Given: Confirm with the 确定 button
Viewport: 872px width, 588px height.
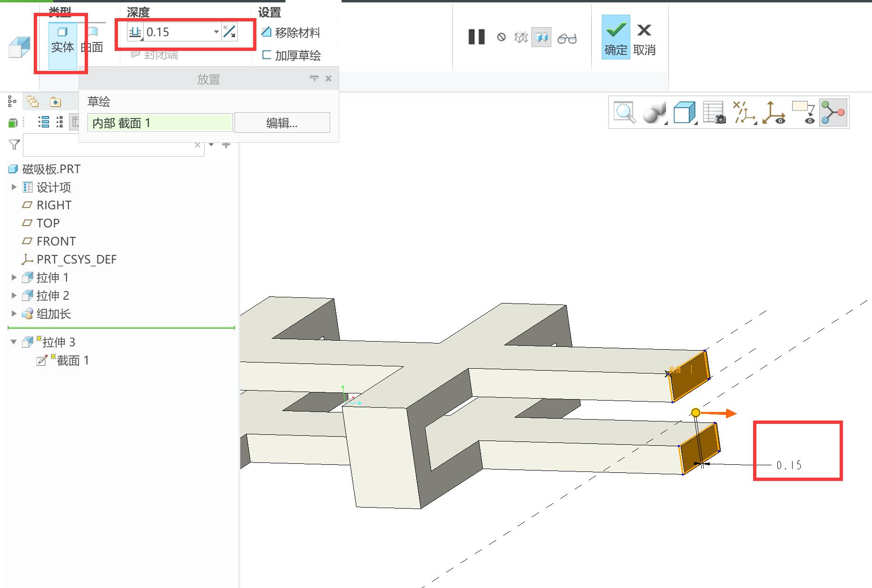Looking at the screenshot, I should tap(616, 37).
